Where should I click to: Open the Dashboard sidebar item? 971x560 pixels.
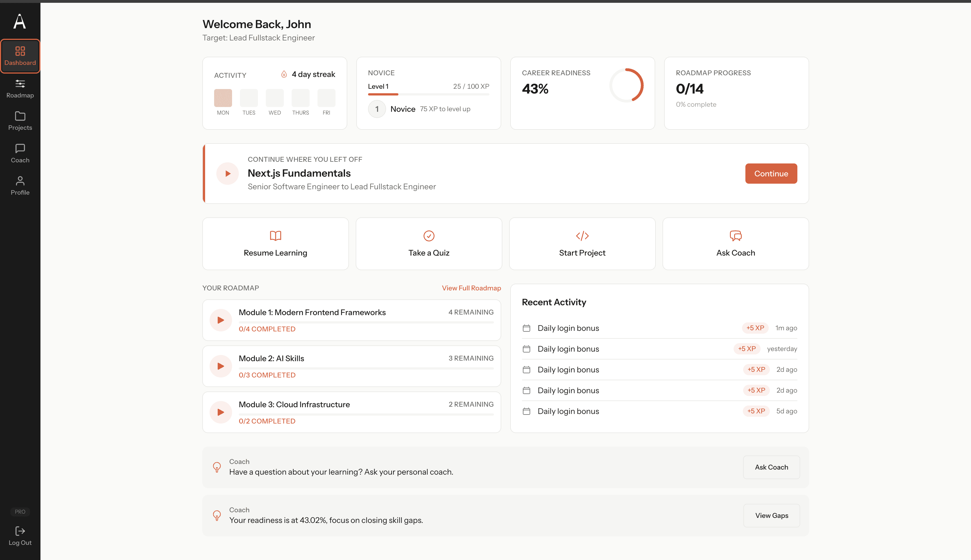click(x=20, y=56)
